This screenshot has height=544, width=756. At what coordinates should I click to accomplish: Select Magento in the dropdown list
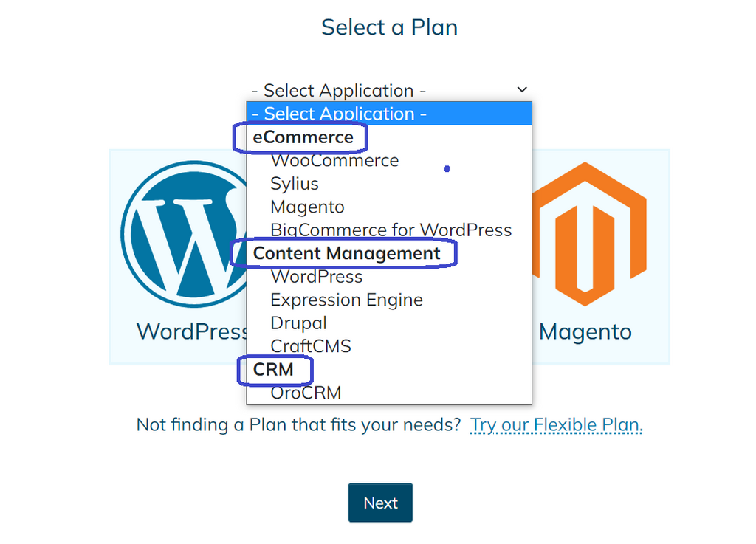point(307,207)
